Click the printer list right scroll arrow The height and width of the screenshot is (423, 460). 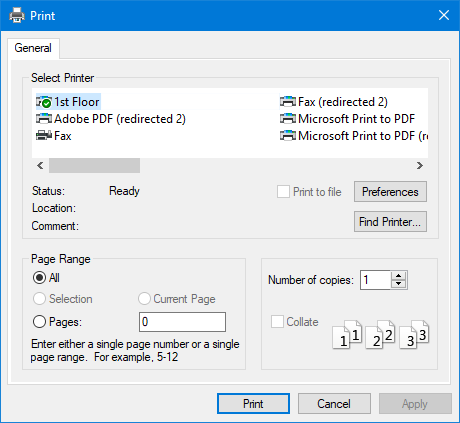point(420,166)
